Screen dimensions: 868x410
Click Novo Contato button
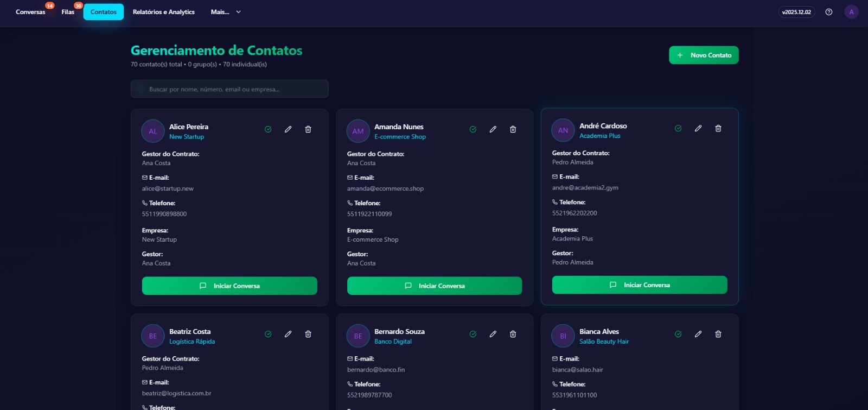(704, 55)
